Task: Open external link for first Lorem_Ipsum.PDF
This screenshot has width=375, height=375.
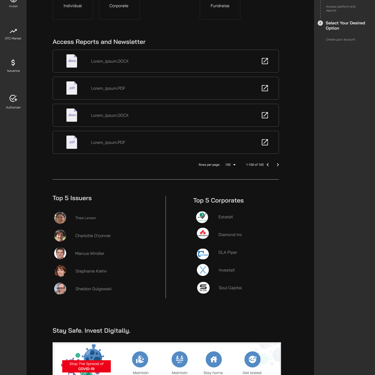Action: 264,88
